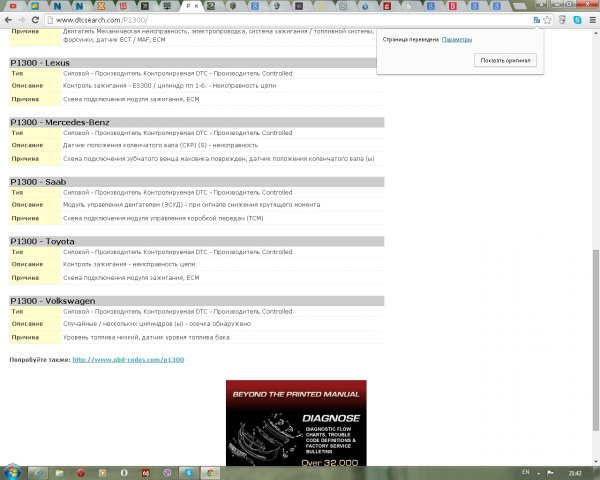
Task: Click the 'P1300 - Toyota' heading
Action: (42, 242)
